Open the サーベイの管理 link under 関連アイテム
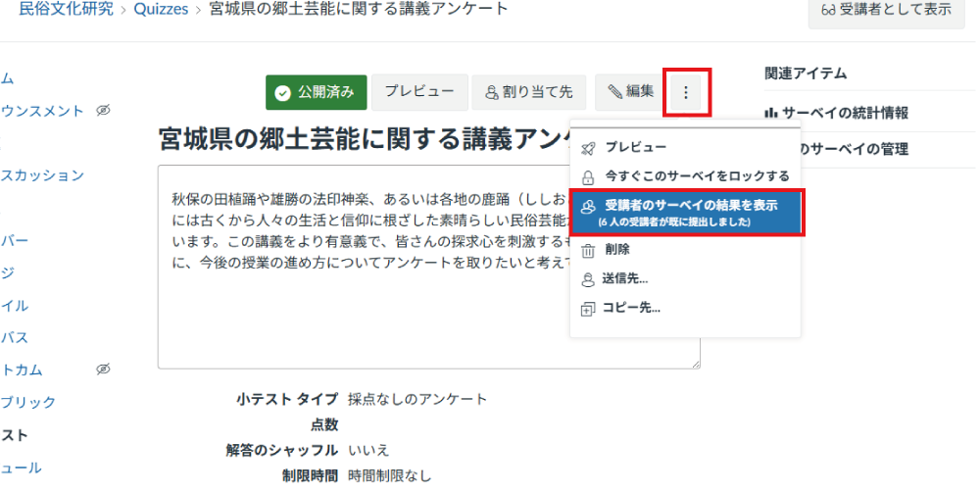 [x=855, y=149]
